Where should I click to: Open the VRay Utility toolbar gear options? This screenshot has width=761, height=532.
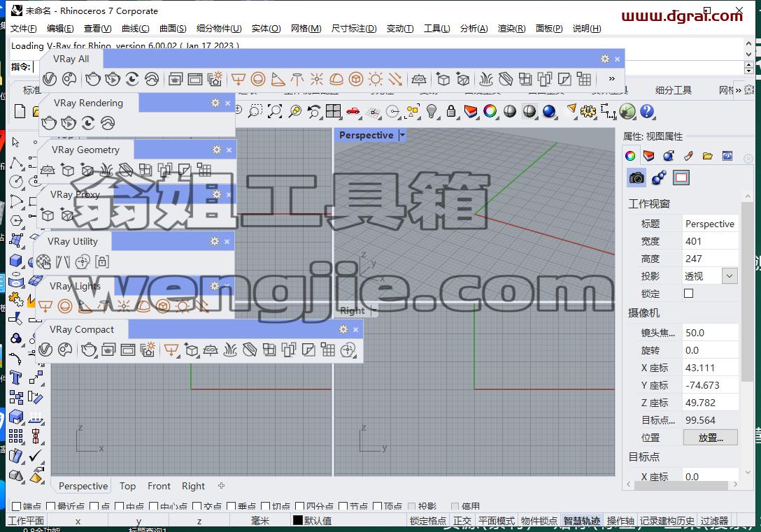click(215, 241)
